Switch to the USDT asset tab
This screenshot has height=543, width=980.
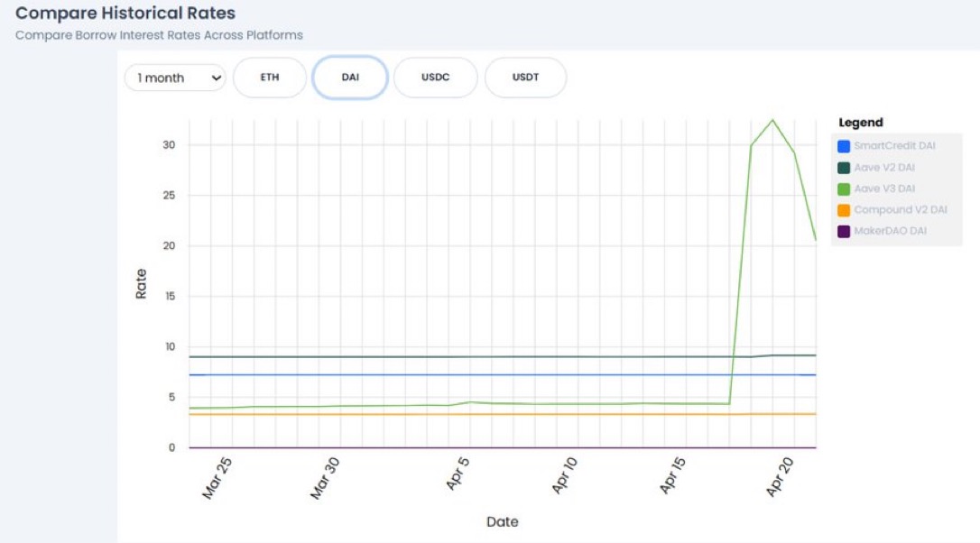525,78
